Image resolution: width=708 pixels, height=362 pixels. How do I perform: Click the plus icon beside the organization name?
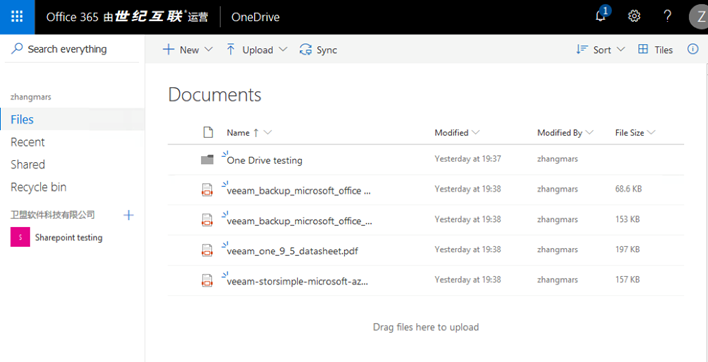pos(129,215)
